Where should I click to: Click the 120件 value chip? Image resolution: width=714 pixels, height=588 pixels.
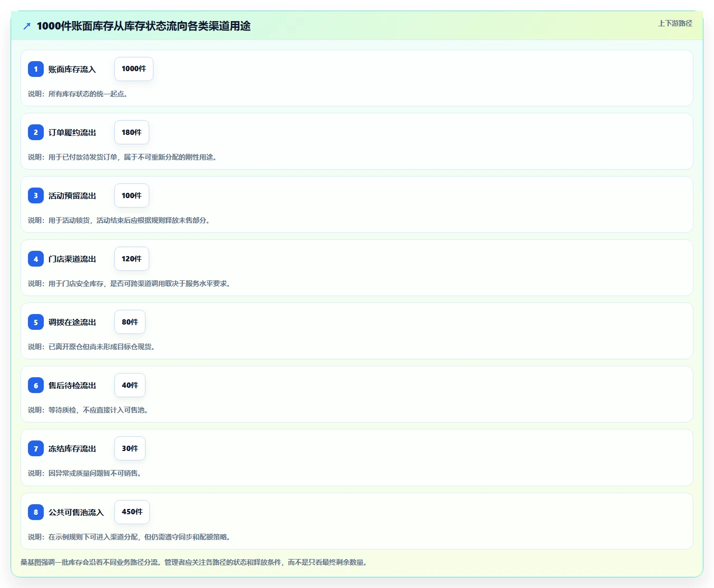pyautogui.click(x=132, y=259)
